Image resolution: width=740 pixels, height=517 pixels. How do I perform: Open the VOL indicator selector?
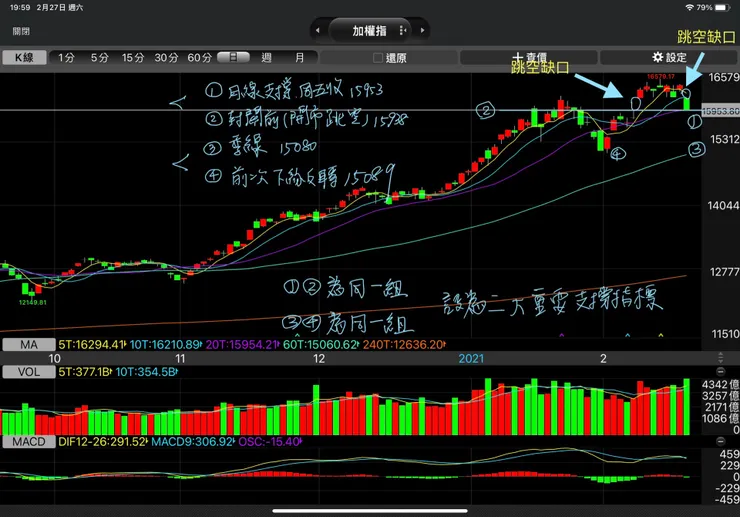coord(29,372)
